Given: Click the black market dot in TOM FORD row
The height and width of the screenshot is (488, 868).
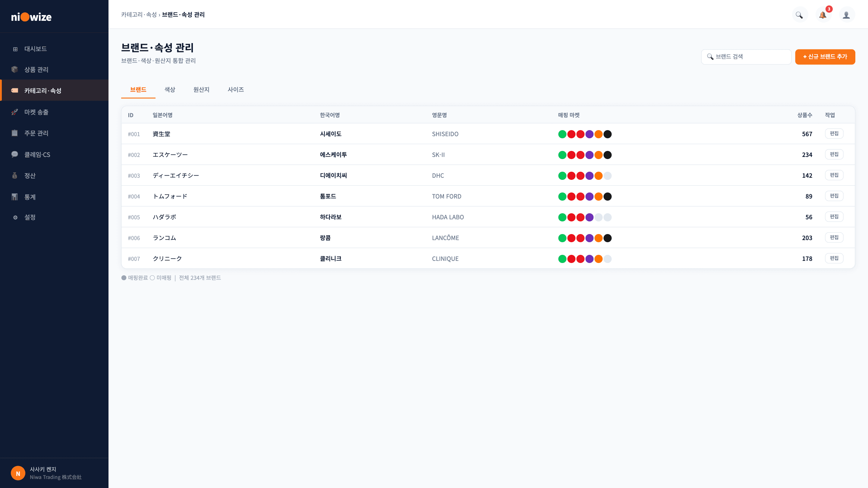Looking at the screenshot, I should pos(608,197).
